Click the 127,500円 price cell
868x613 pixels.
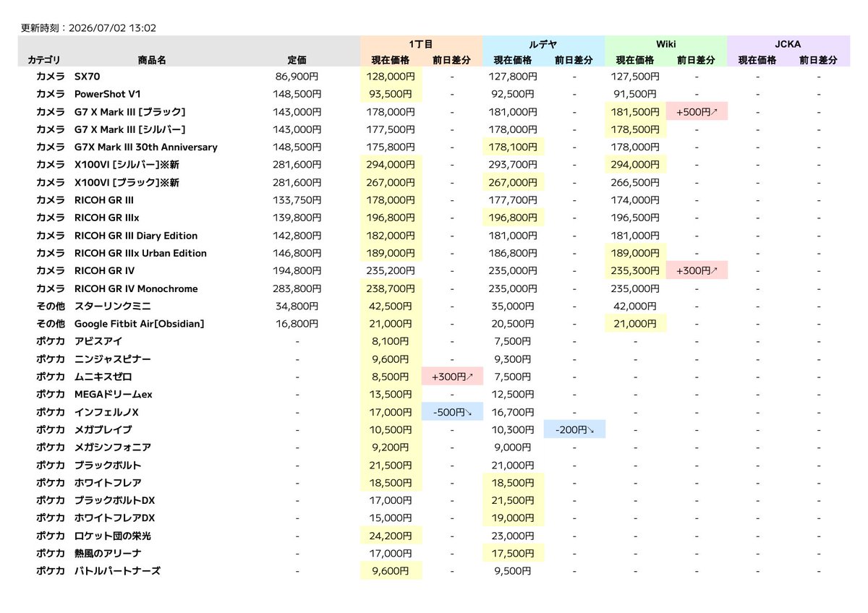(x=635, y=76)
